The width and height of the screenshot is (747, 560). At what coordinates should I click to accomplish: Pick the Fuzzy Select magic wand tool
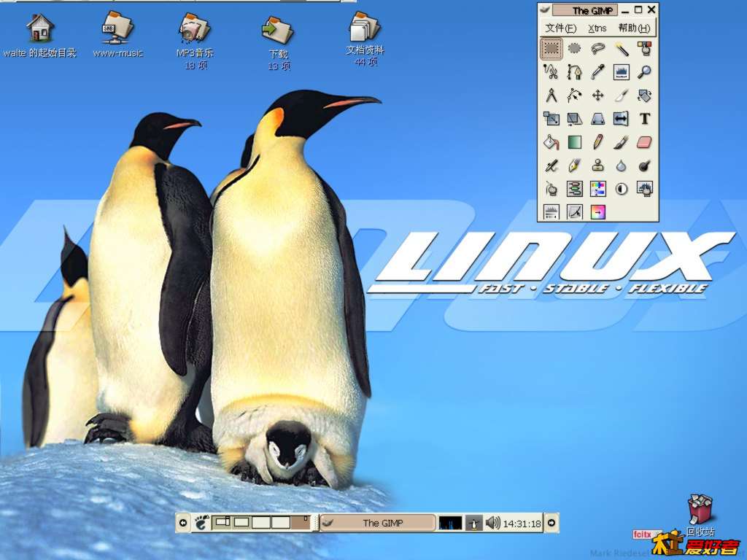622,49
